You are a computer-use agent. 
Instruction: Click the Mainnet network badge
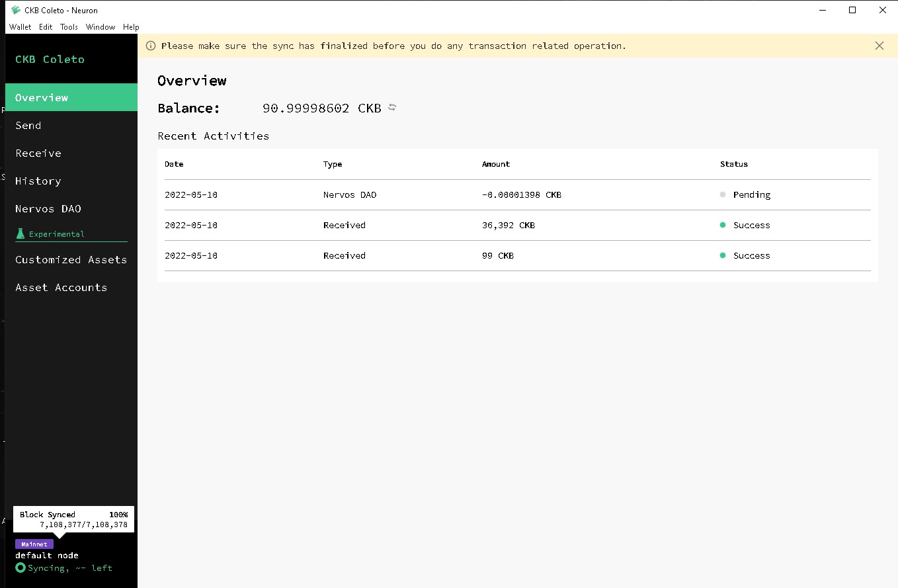(34, 544)
